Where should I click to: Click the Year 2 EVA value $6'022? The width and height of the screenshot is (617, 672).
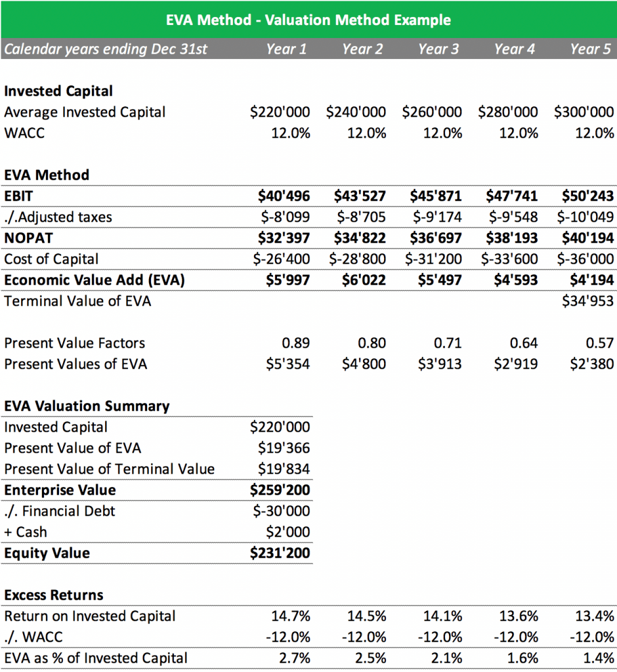(x=364, y=280)
